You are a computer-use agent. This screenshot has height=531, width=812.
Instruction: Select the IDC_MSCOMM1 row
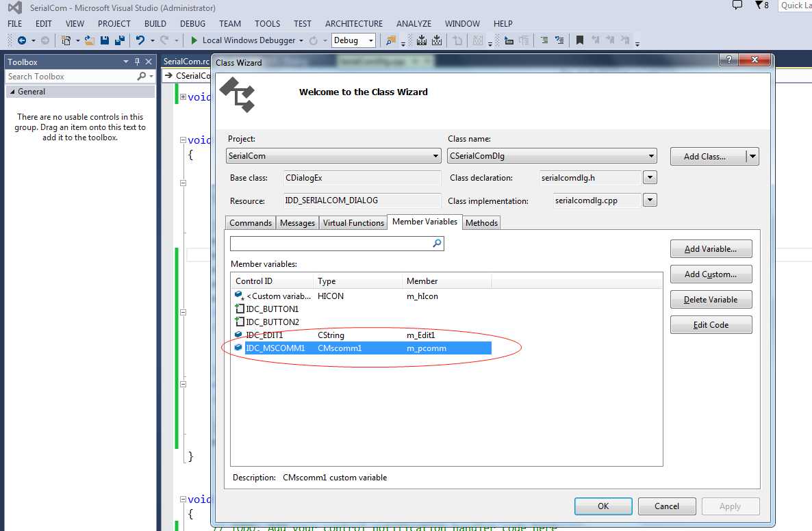362,348
